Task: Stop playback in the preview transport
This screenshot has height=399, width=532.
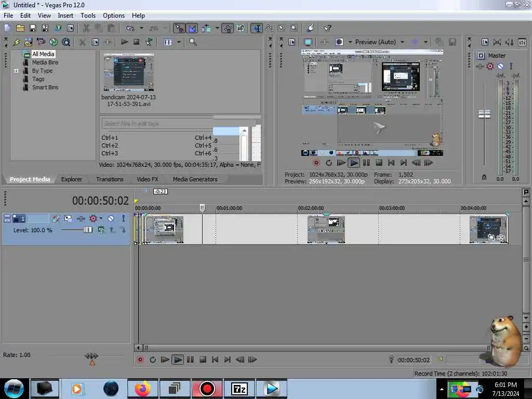Action: (379, 163)
